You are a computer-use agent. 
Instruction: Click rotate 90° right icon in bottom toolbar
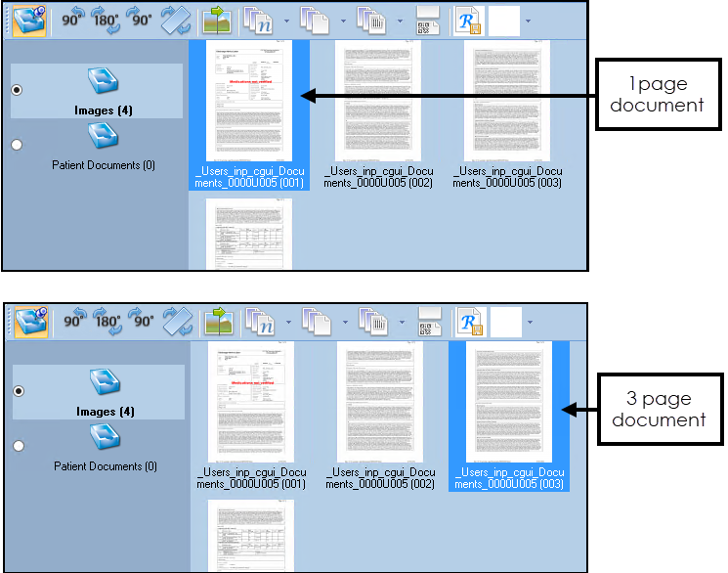(x=141, y=321)
